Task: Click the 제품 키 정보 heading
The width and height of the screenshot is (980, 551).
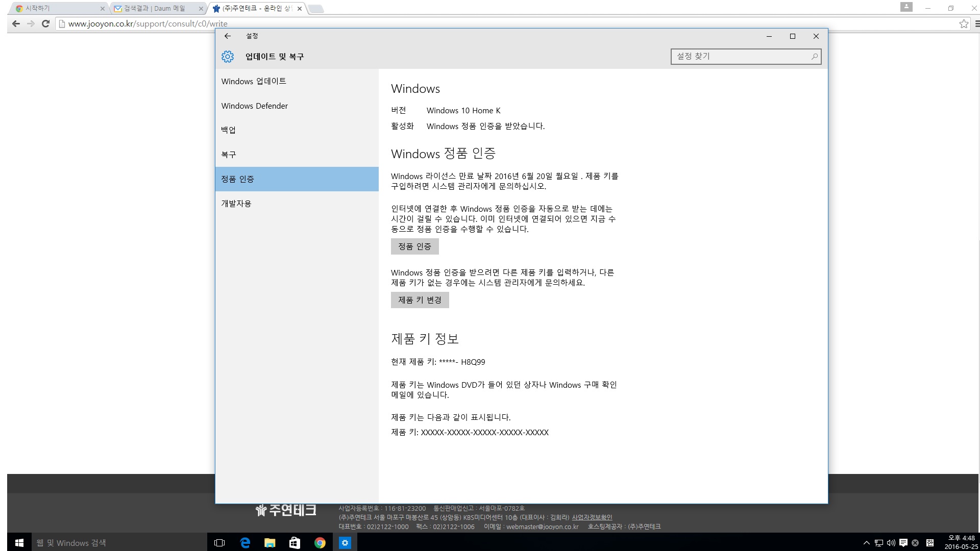Action: [x=425, y=339]
